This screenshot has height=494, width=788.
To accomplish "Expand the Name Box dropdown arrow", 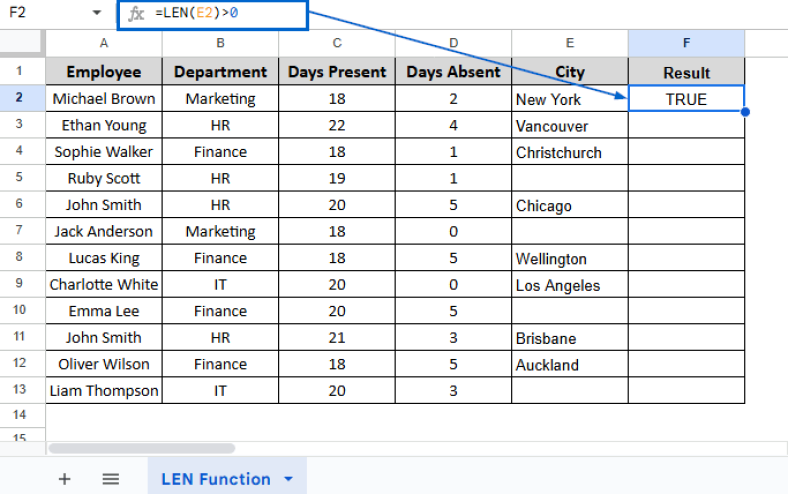I will point(96,14).
